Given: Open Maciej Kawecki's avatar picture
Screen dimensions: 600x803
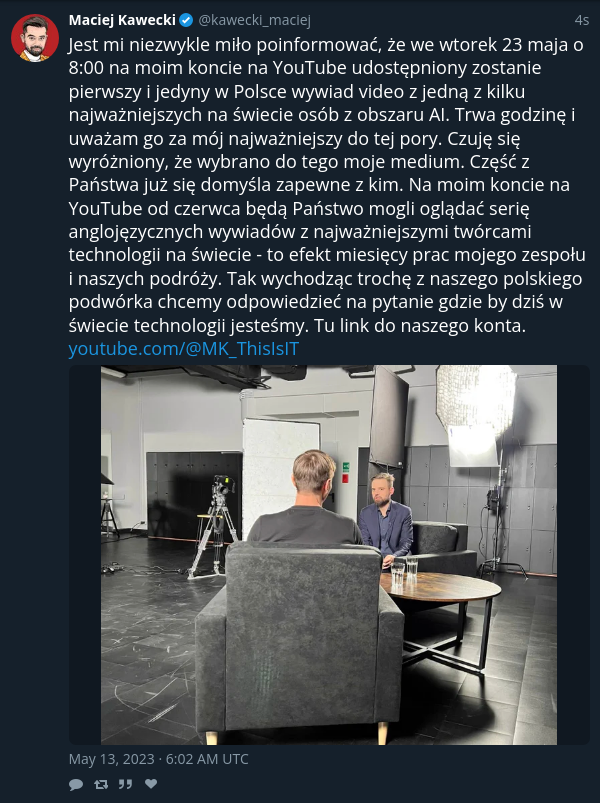Looking at the screenshot, I should 35,38.
